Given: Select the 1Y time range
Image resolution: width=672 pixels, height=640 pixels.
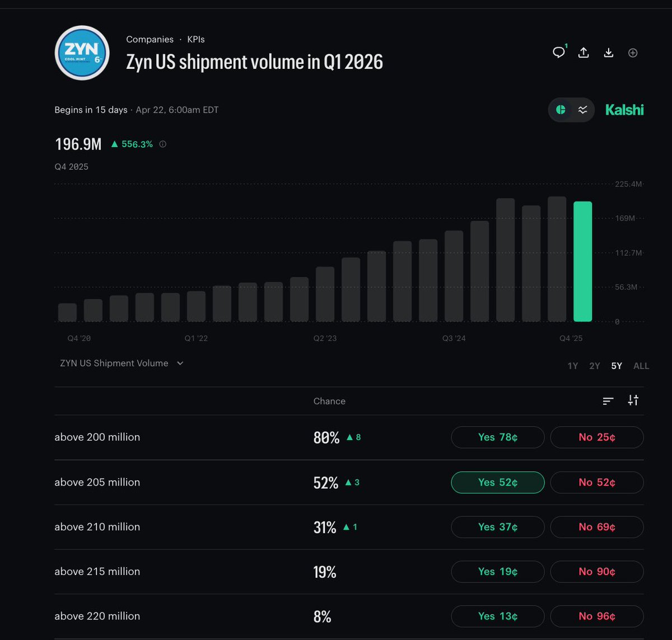Looking at the screenshot, I should (572, 366).
